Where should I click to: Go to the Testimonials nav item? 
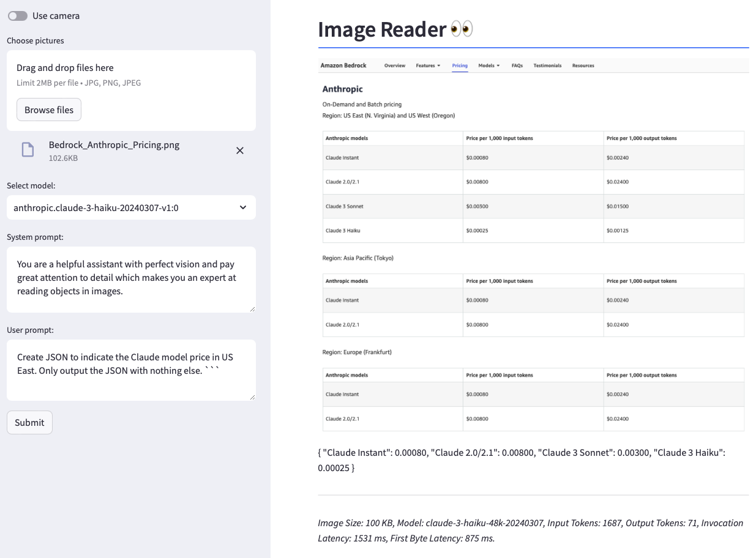click(x=547, y=65)
